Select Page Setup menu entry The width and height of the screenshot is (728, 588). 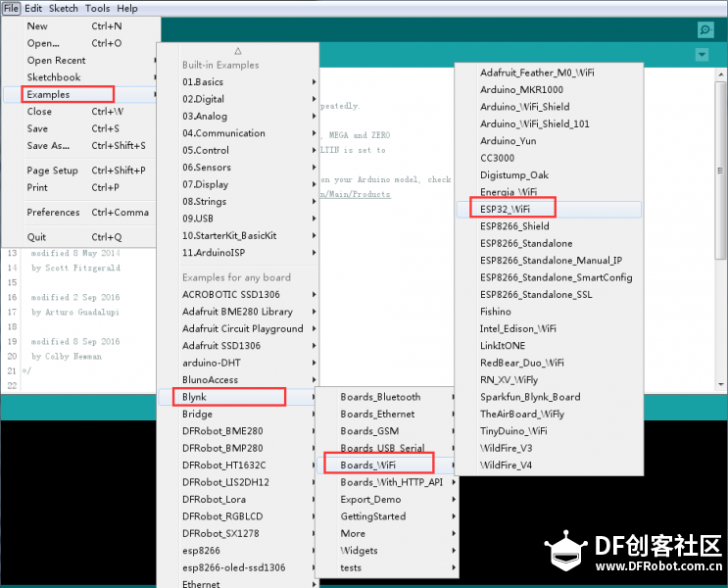79,171
